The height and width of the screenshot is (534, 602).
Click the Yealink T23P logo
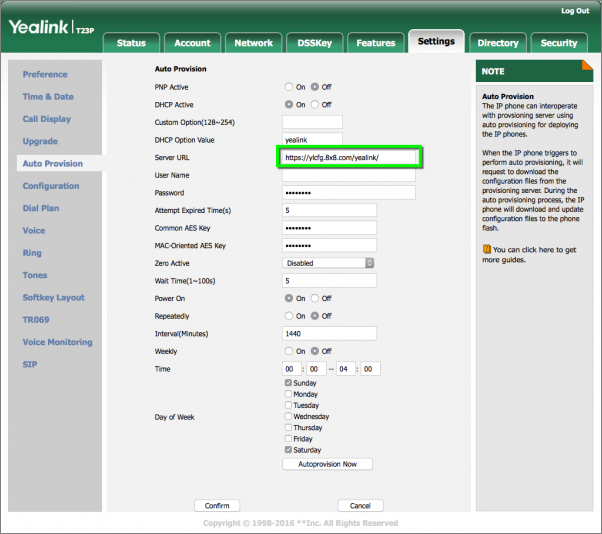tap(51, 28)
